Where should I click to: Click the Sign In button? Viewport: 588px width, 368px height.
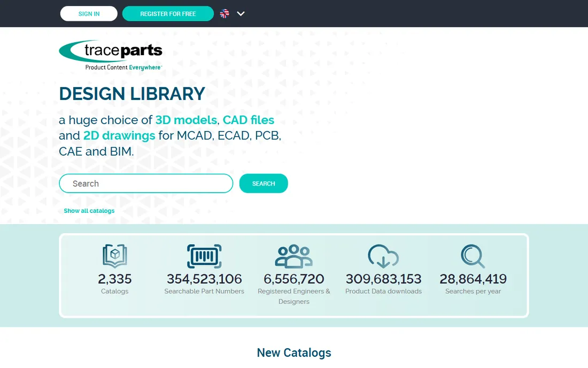89,13
